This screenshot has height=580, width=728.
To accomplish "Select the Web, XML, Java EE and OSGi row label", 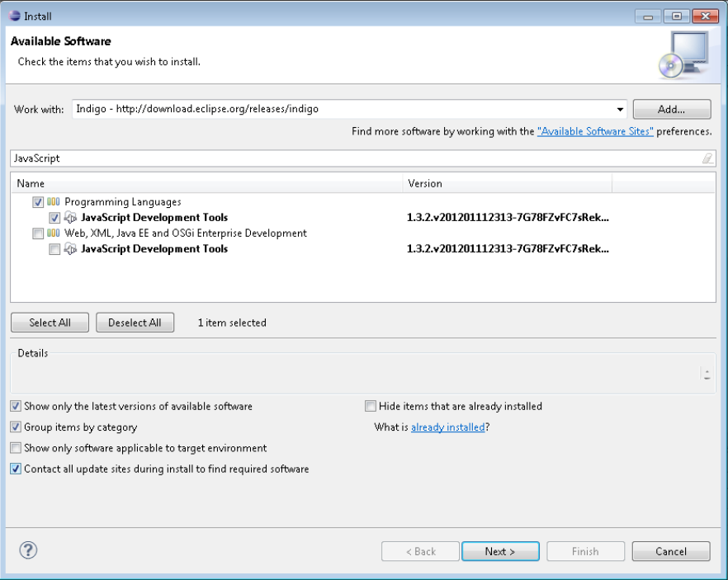I will [185, 233].
